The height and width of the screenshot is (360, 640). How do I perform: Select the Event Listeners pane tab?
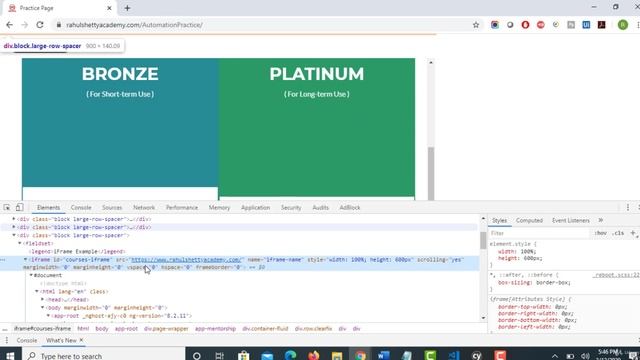click(x=571, y=220)
